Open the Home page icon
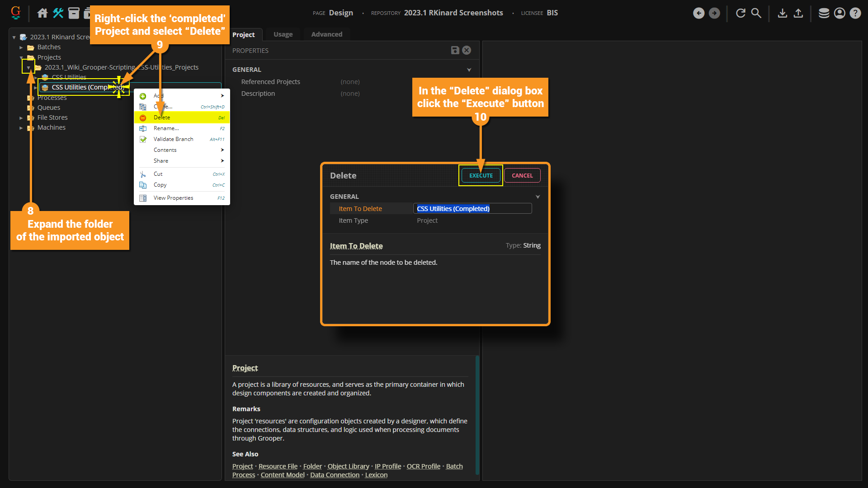The width and height of the screenshot is (868, 488). [42, 13]
